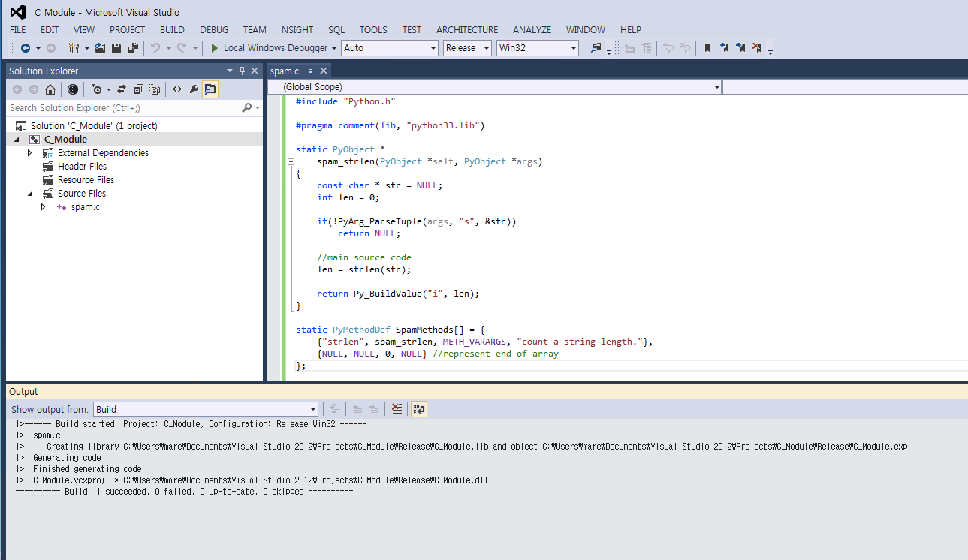
Task: Switch to the spam.c editor tab
Action: (285, 70)
